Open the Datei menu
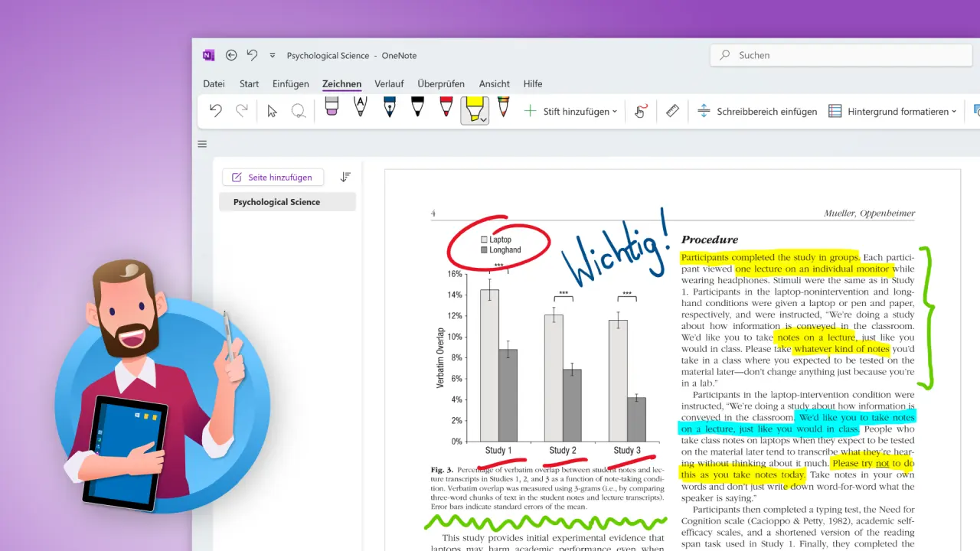 tap(213, 83)
